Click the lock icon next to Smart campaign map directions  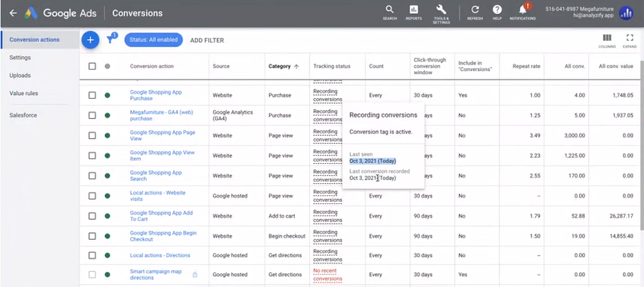click(x=195, y=274)
